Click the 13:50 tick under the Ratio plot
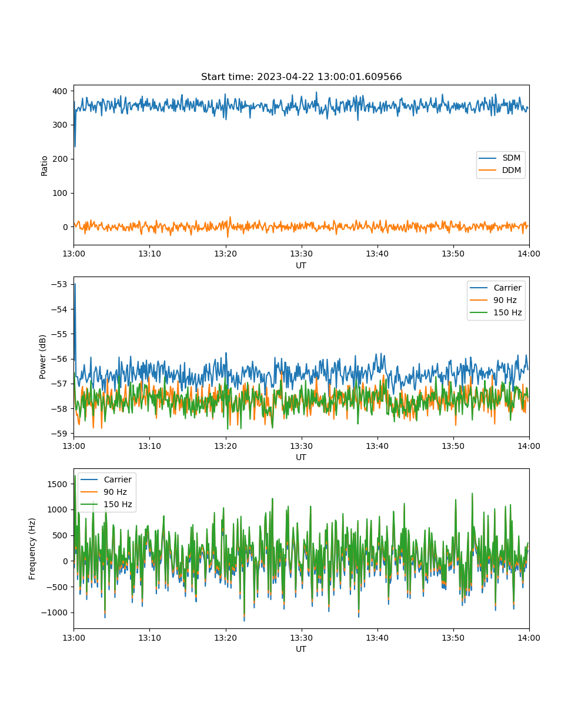 [453, 254]
